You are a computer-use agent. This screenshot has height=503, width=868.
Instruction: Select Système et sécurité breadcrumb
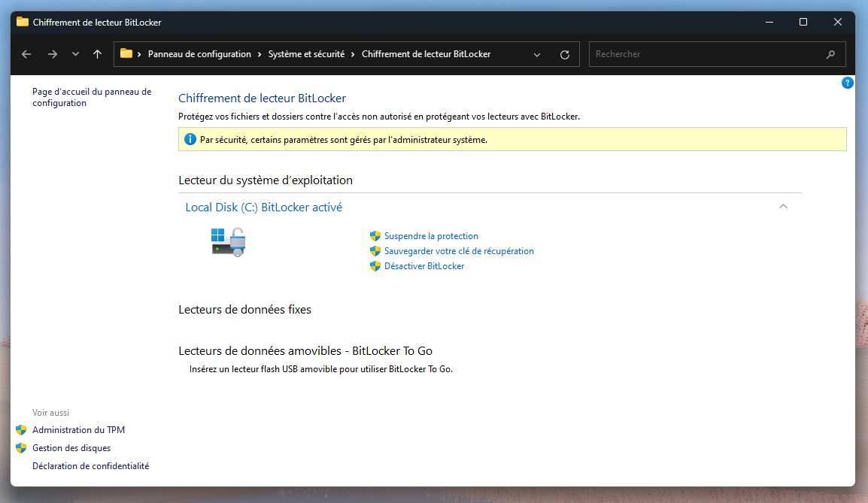pyautogui.click(x=306, y=54)
